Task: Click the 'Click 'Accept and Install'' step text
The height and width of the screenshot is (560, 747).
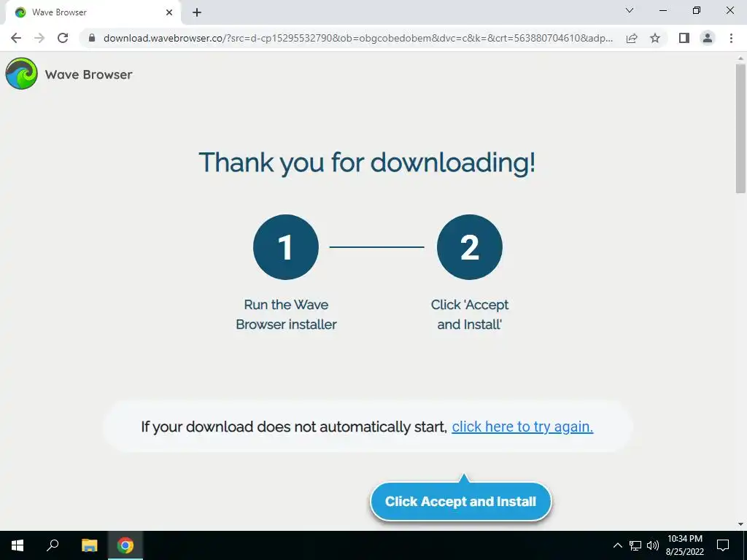Action: point(470,314)
